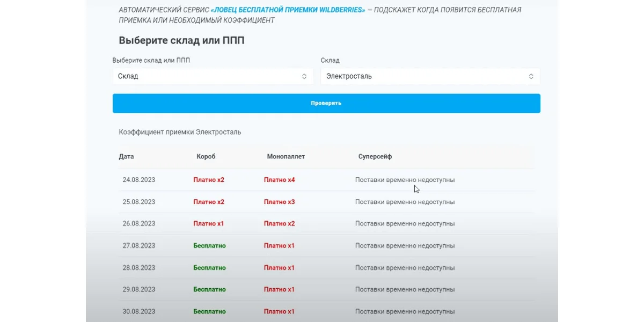This screenshot has height=322, width=644.
Task: Select the 29.08.2023 date cell
Action: coord(139,289)
